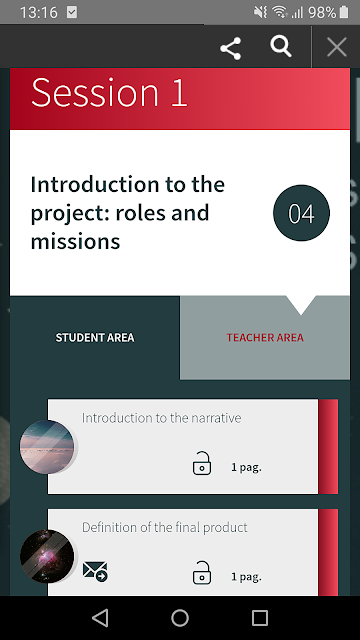Tap the Android back navigation button
Image resolution: width=360 pixels, height=640 pixels.
point(100,618)
